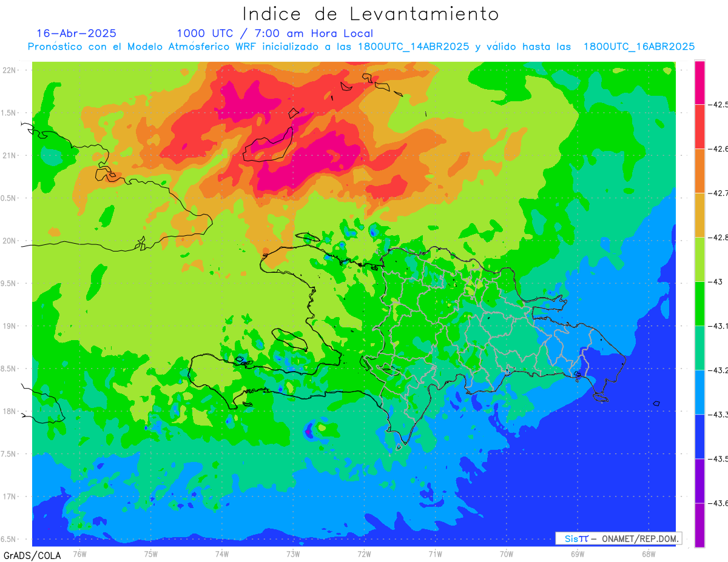Click the 'GrADS/COLA' credit text
Viewport: 728px width, 562px height.
pyautogui.click(x=32, y=555)
